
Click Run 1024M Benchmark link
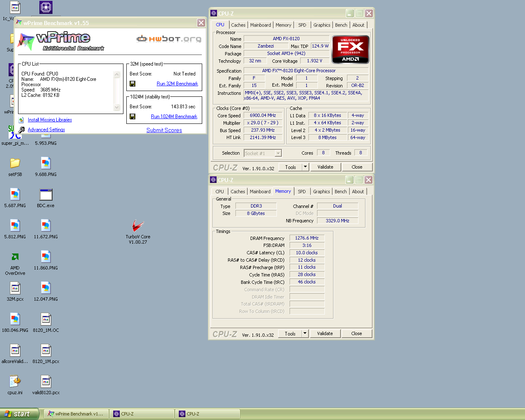click(174, 116)
